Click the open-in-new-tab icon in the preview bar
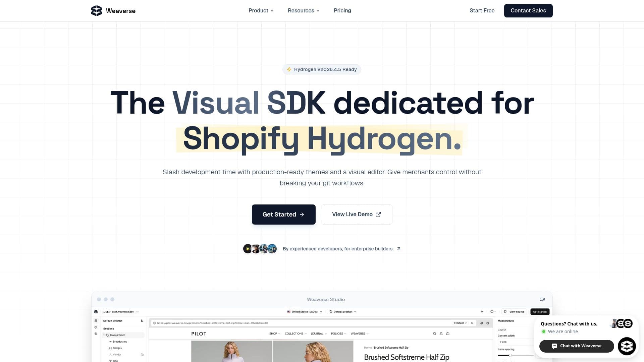 point(488,323)
